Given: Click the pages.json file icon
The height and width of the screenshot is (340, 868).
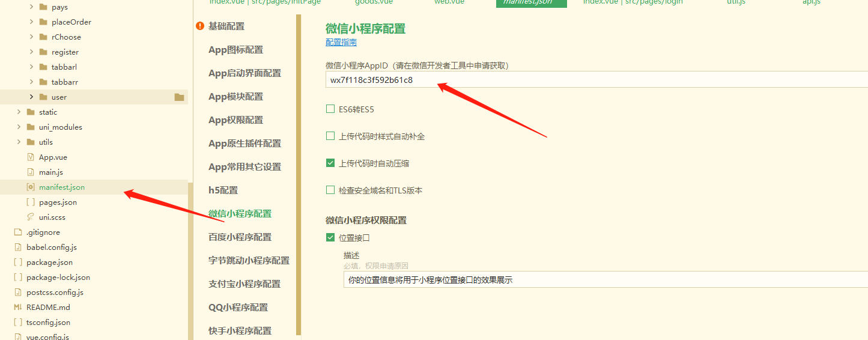Looking at the screenshot, I should point(31,202).
